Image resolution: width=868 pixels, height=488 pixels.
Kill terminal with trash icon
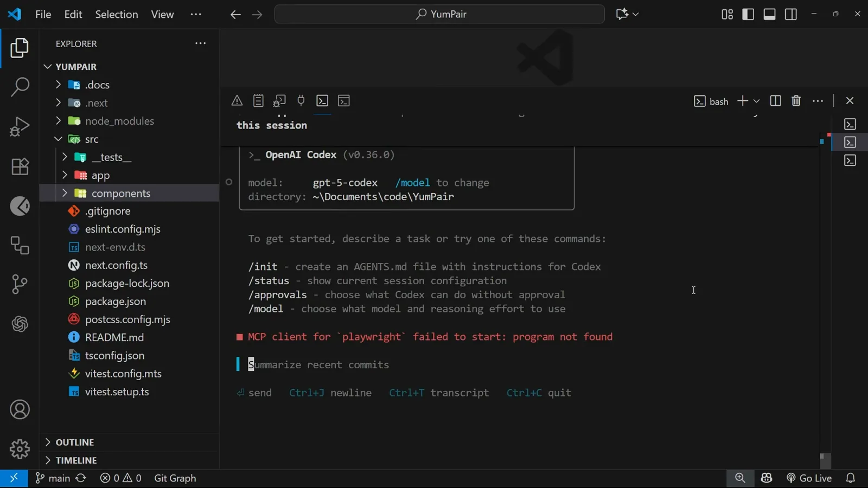[796, 101]
